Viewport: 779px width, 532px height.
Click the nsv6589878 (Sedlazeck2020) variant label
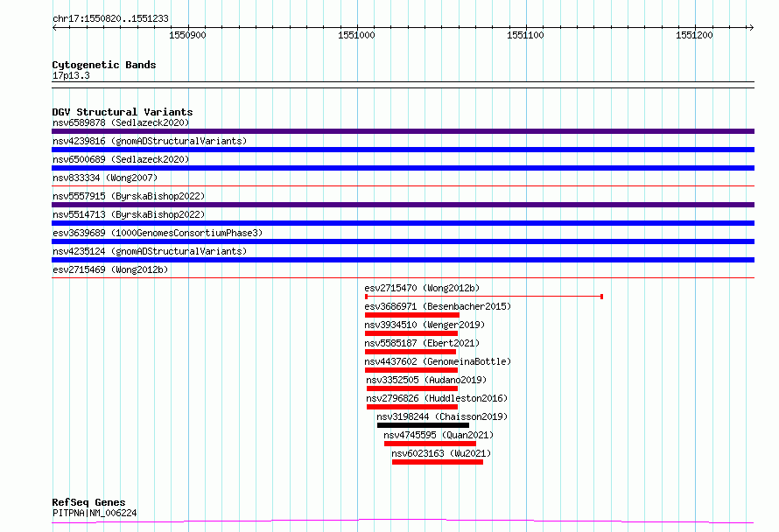pos(121,122)
